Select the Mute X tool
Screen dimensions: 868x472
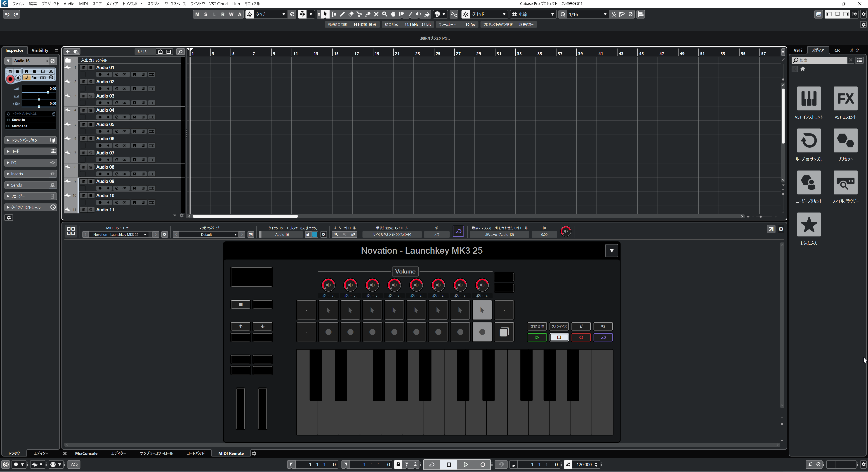click(376, 14)
